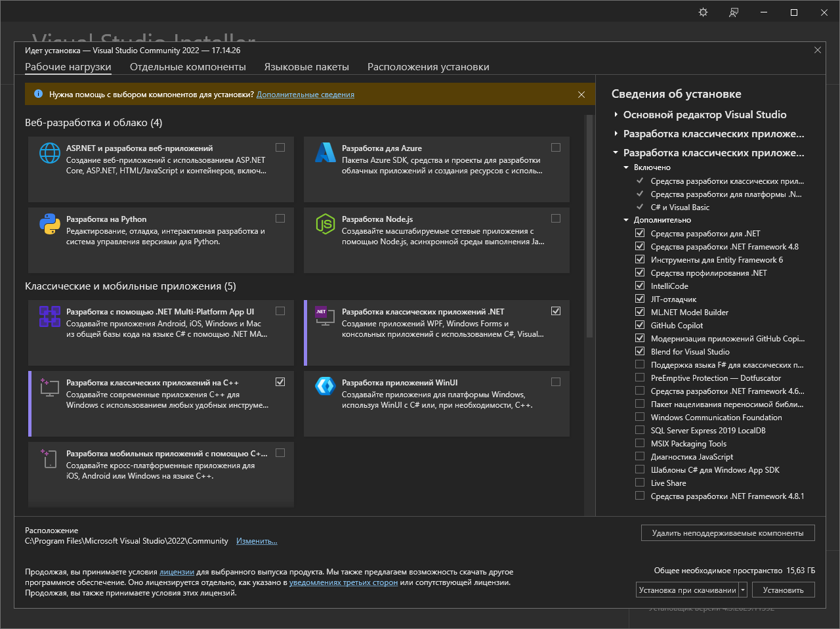This screenshot has height=629, width=840.
Task: Click the Python workload logo icon
Action: click(x=50, y=224)
